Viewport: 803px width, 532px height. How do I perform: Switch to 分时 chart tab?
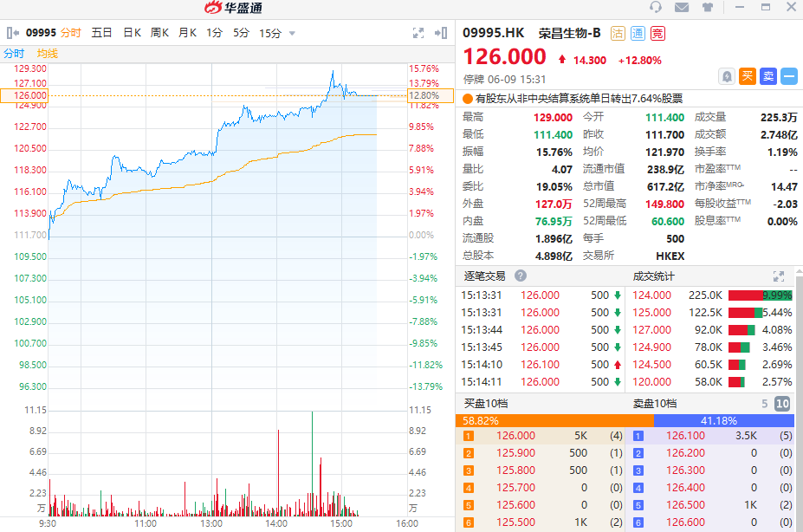coord(71,33)
